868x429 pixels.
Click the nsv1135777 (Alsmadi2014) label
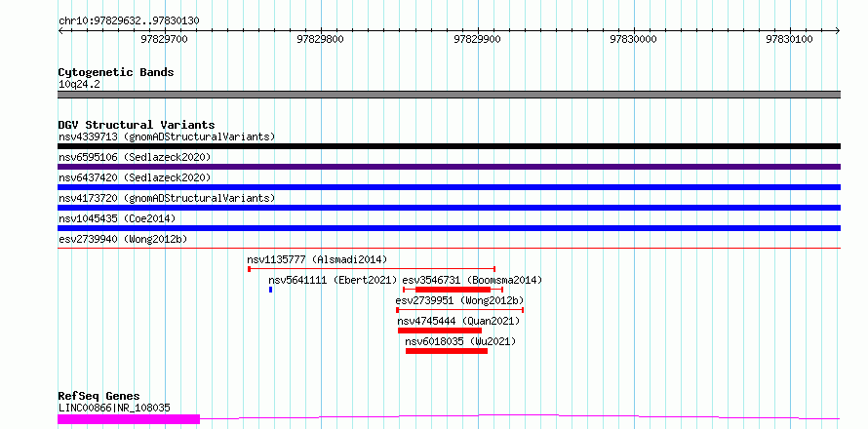(317, 259)
